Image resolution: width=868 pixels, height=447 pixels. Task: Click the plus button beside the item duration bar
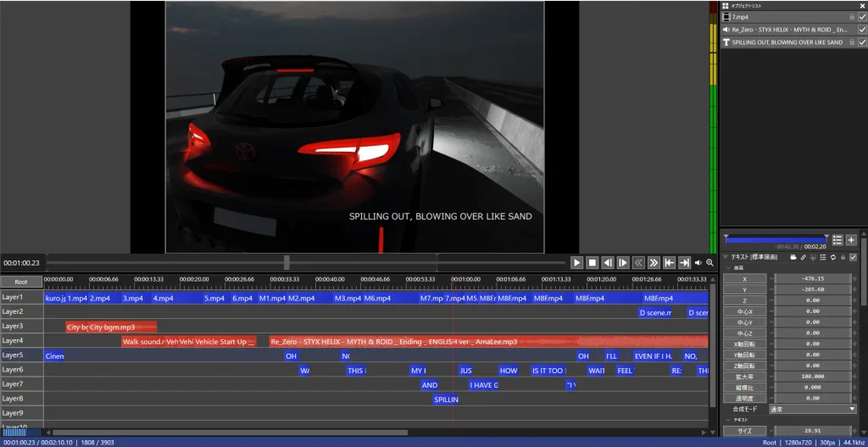pos(851,240)
